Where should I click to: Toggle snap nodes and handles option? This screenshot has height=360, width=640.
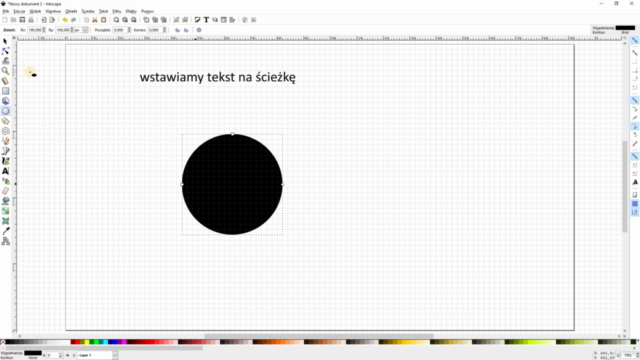click(x=635, y=100)
